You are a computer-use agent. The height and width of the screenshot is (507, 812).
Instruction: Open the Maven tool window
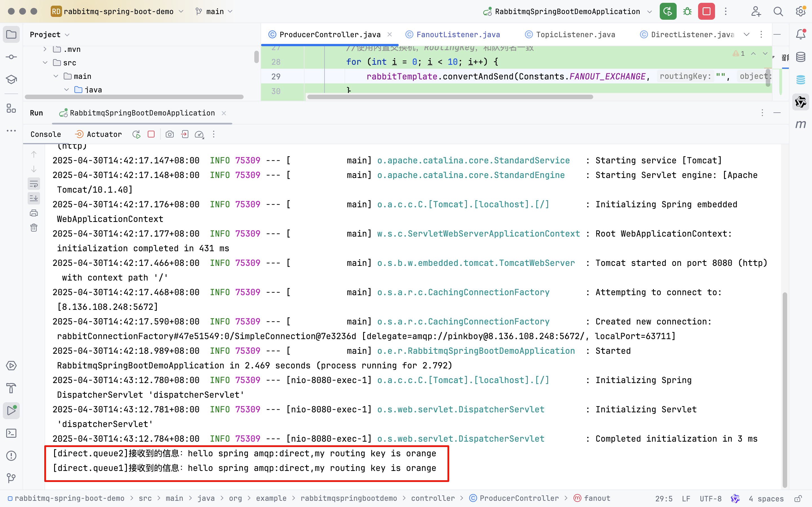click(801, 124)
